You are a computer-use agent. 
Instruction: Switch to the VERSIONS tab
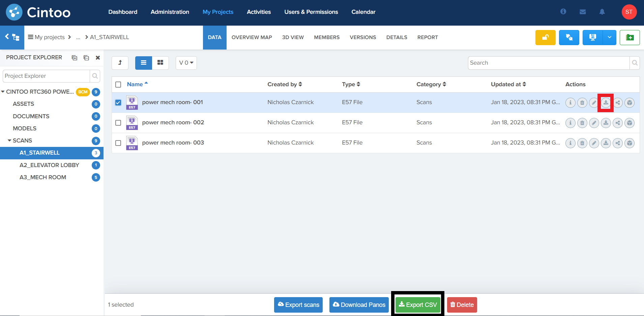click(x=363, y=37)
